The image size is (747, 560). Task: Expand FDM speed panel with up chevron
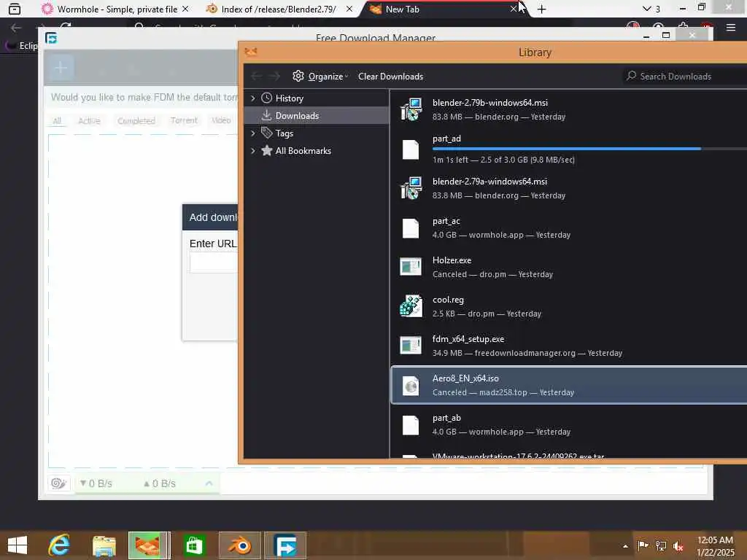(209, 483)
